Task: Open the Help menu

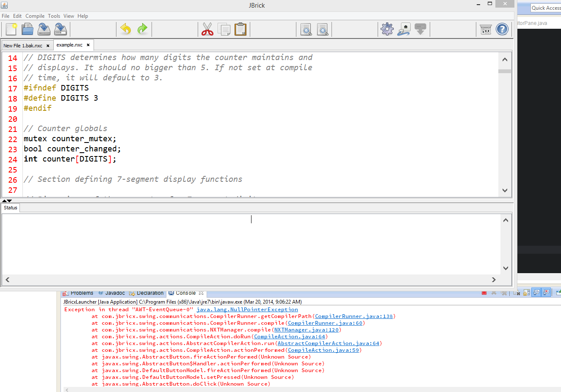Action: (83, 16)
